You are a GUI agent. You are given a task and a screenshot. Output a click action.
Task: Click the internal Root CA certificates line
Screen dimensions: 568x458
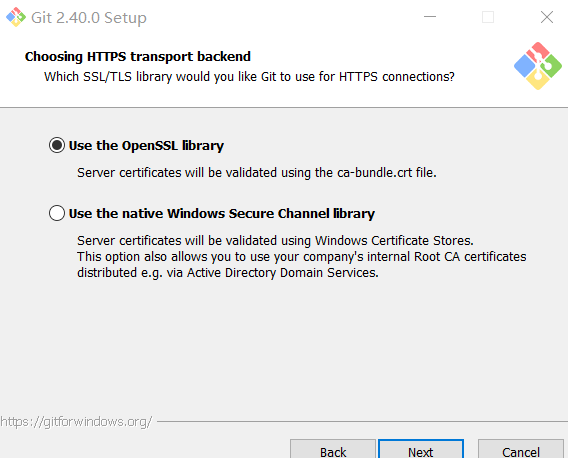click(302, 257)
